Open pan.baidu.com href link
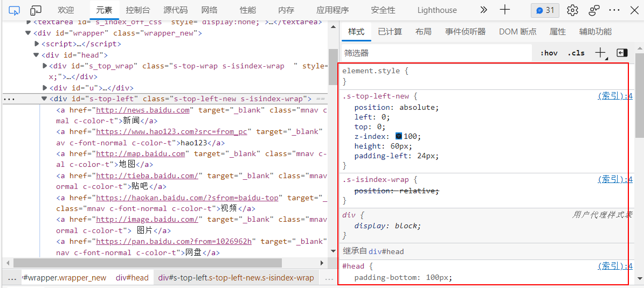The height and width of the screenshot is (288, 644). [x=174, y=241]
